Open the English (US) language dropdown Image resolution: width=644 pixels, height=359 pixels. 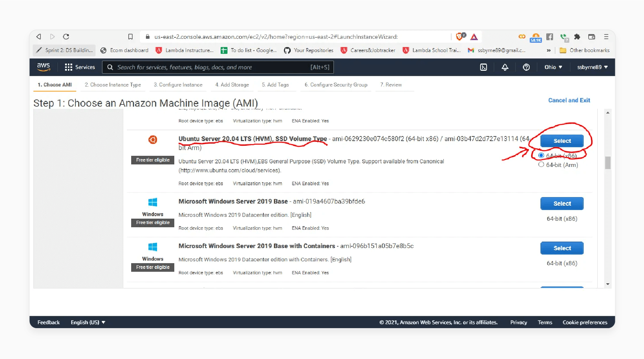88,322
